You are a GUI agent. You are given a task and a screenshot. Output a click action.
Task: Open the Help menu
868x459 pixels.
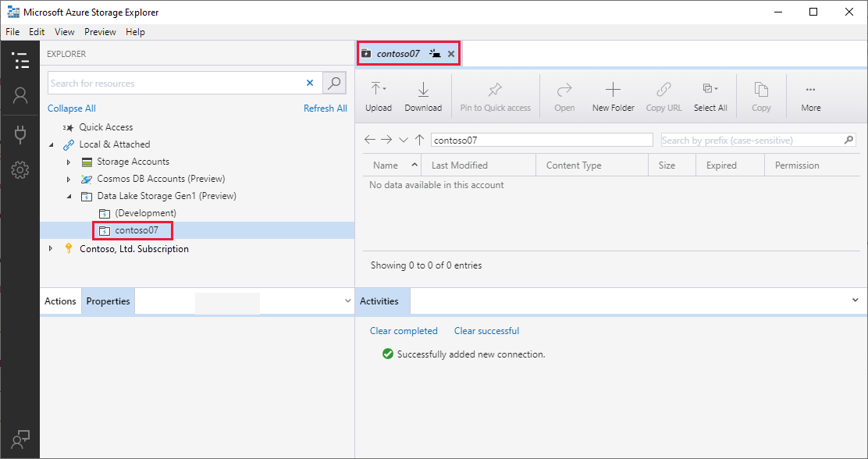tap(135, 31)
